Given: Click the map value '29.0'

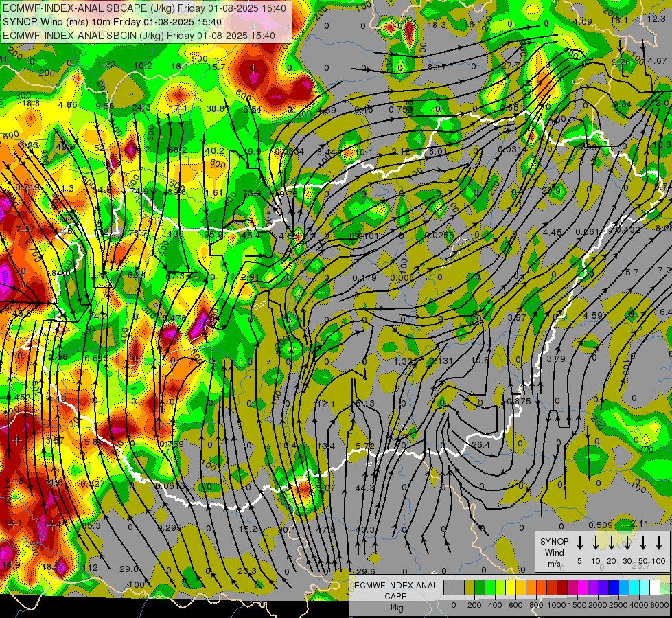Looking at the screenshot, I should (x=129, y=569).
